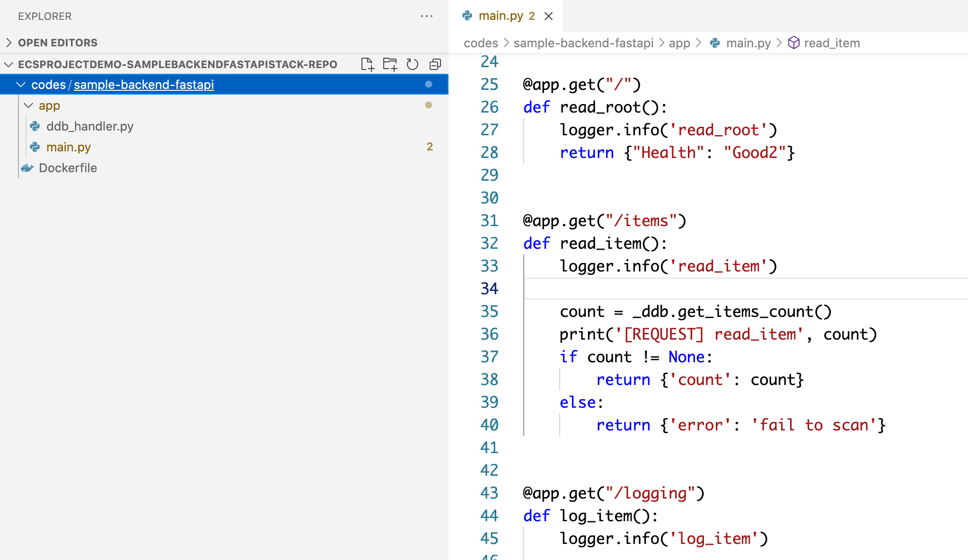Select the main.py editor tab
968x560 pixels.
click(501, 16)
